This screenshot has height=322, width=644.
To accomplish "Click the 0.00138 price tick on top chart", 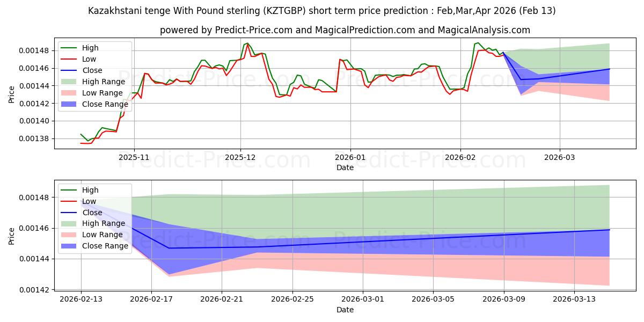I will (x=35, y=139).
